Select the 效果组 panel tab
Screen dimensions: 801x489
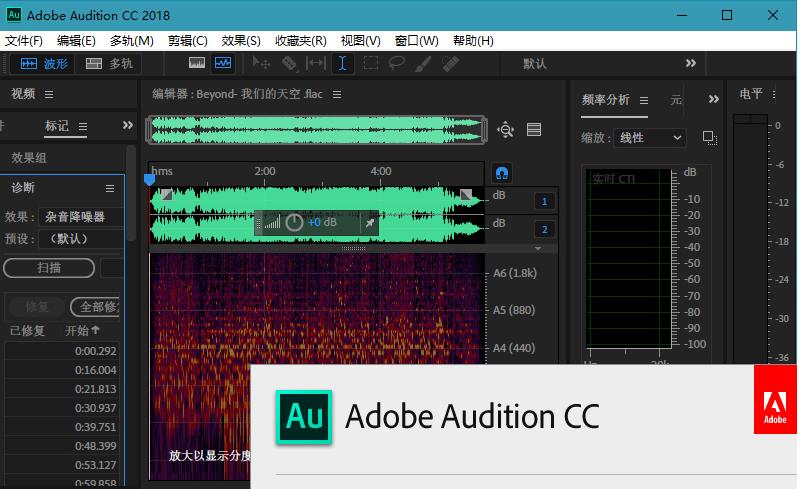pyautogui.click(x=29, y=158)
